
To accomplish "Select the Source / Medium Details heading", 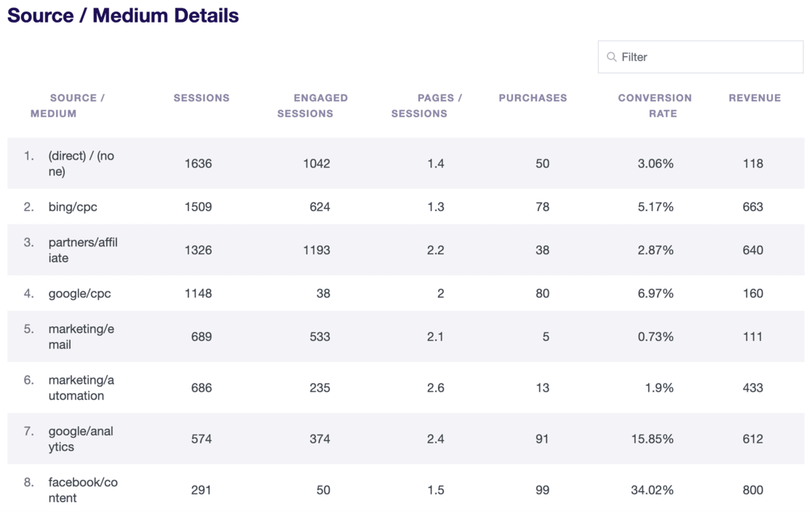I will [x=123, y=15].
